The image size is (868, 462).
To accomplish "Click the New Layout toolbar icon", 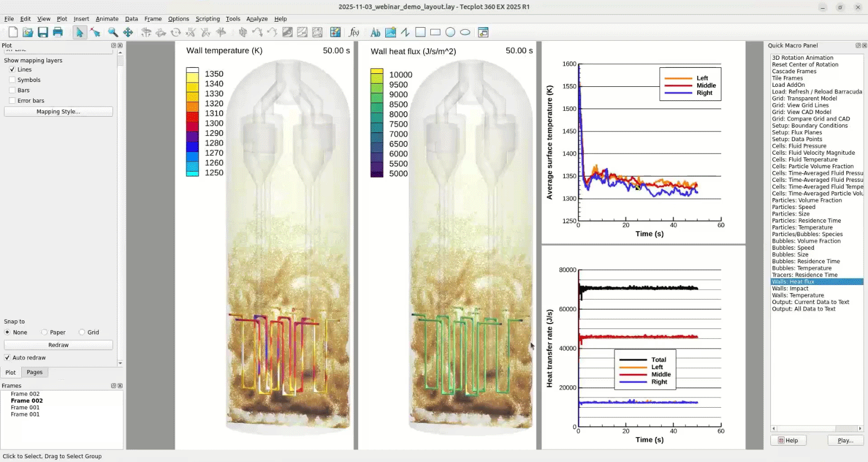I will click(13, 33).
